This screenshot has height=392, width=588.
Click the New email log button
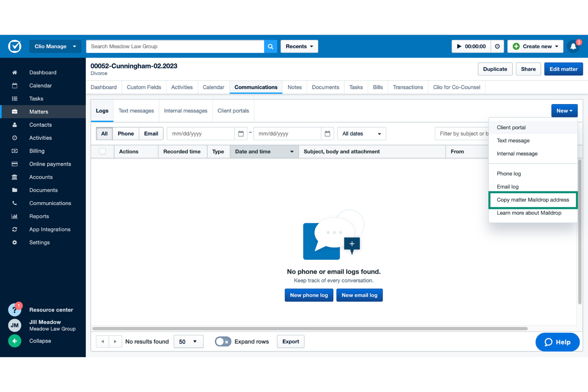[x=360, y=295]
